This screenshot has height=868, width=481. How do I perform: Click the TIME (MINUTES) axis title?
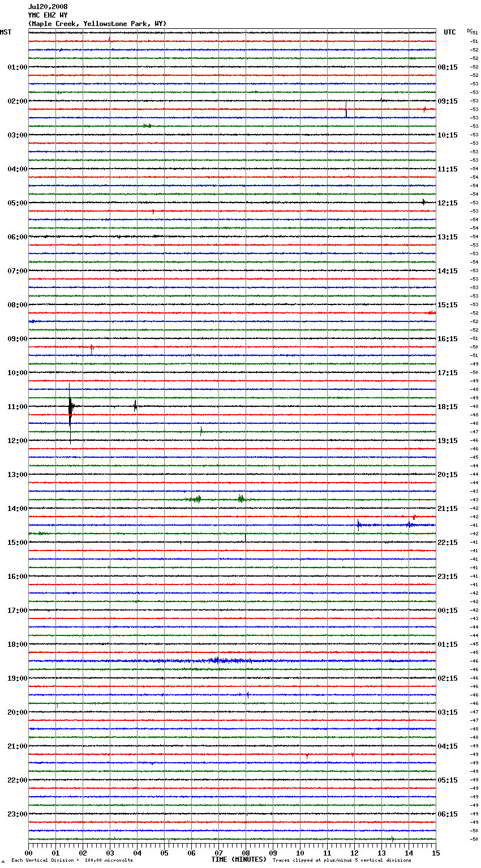tap(239, 860)
